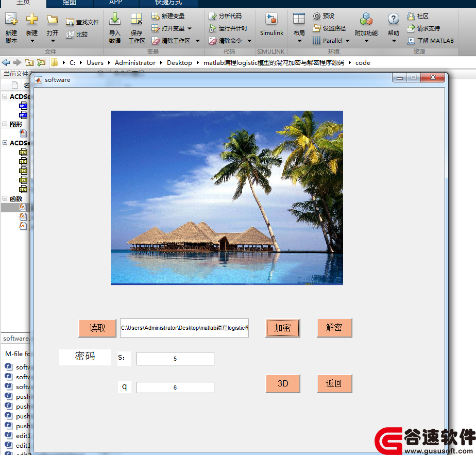Click the 打开 folder icon in toolstrip

tap(52, 20)
